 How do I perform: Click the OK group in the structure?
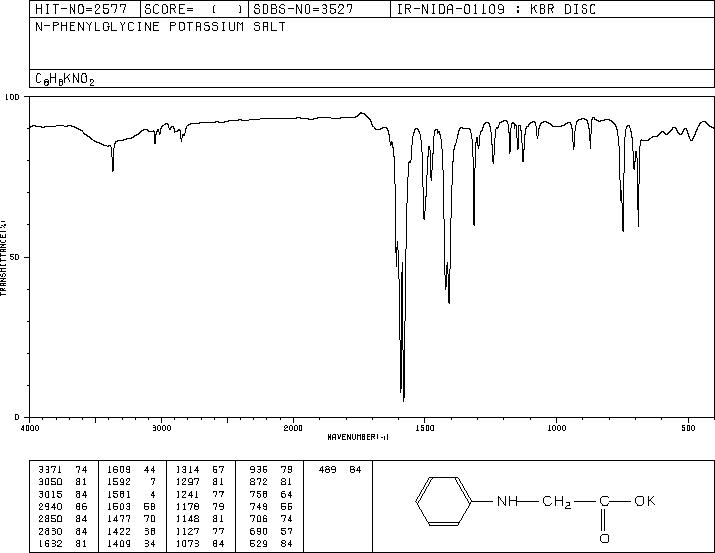pyautogui.click(x=645, y=501)
